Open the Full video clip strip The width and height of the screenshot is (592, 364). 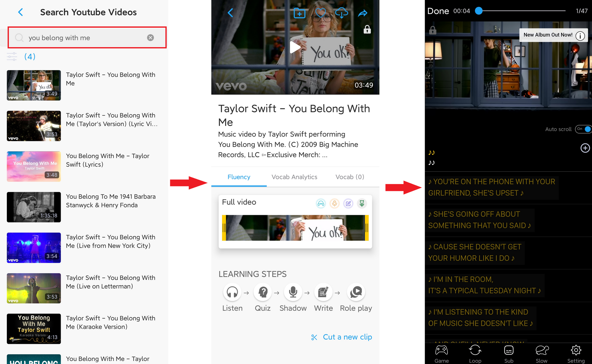(x=295, y=228)
